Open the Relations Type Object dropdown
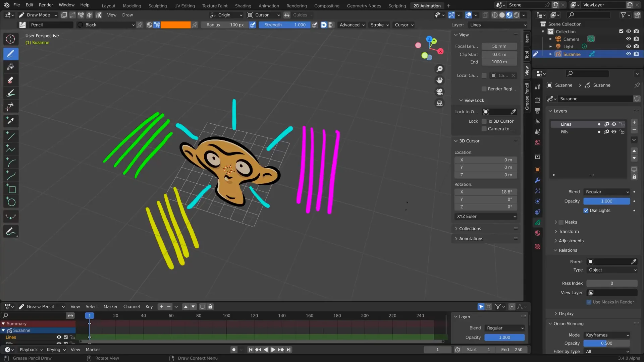This screenshot has height=362, width=644. point(612,270)
